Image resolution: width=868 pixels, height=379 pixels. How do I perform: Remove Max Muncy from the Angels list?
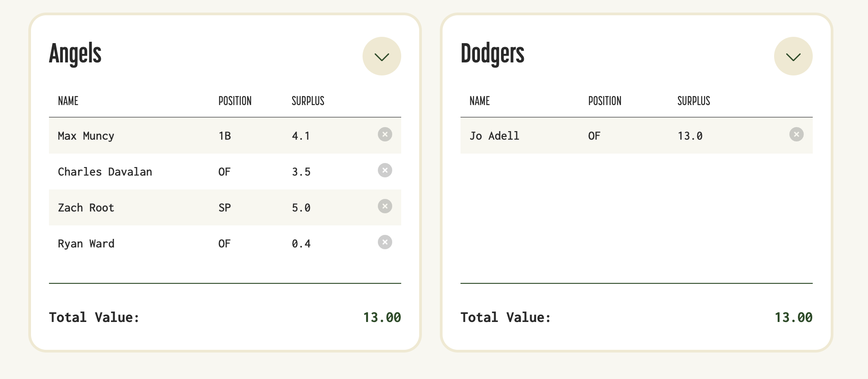pyautogui.click(x=385, y=134)
